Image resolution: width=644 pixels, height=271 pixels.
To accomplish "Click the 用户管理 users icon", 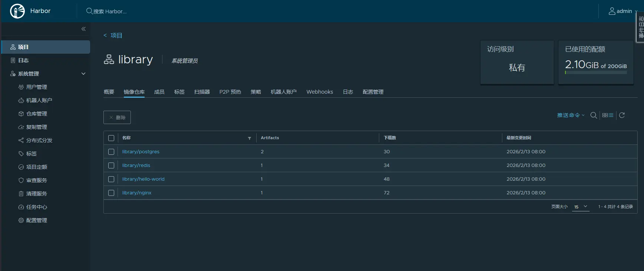I will click(x=21, y=87).
